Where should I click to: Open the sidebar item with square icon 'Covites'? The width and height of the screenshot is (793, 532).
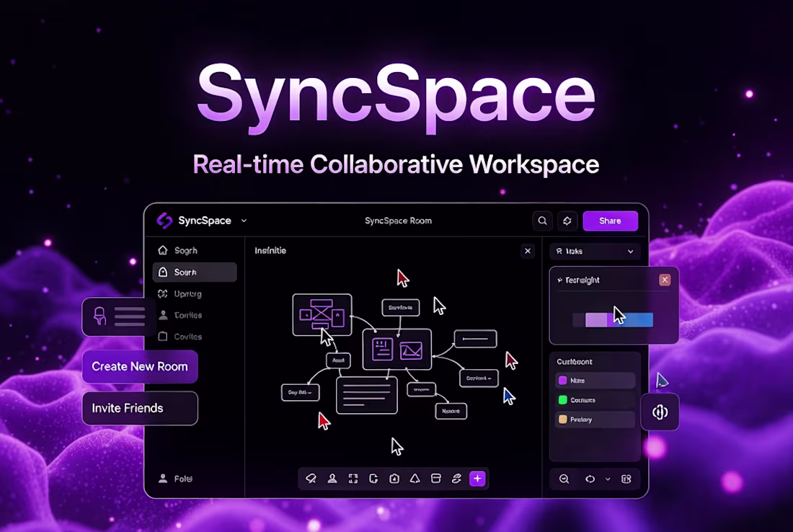coord(195,337)
